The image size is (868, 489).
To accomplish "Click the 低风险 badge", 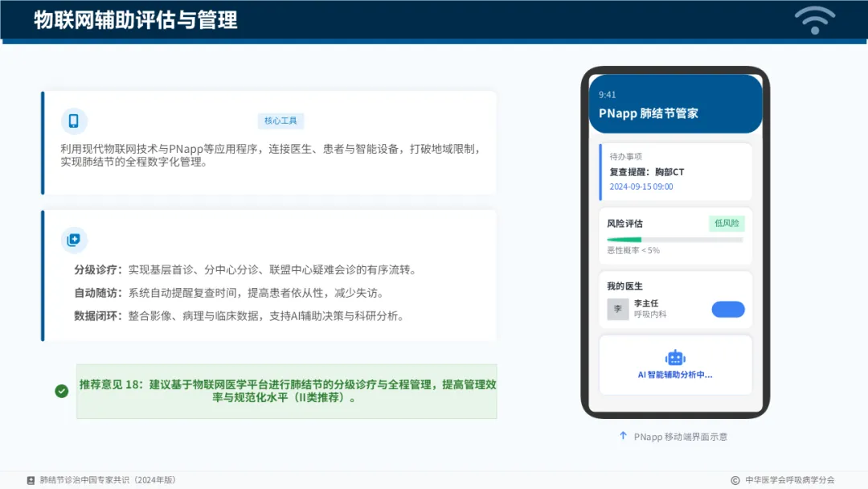I will [x=727, y=223].
